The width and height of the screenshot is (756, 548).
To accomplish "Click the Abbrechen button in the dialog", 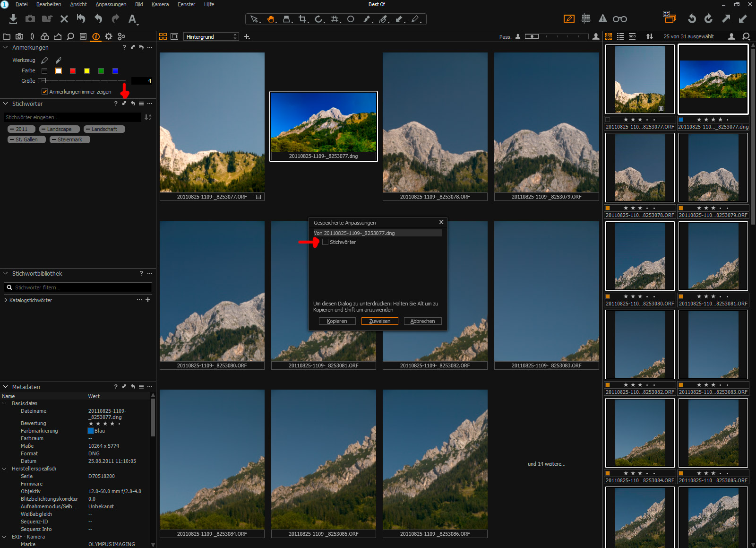I will 422,321.
